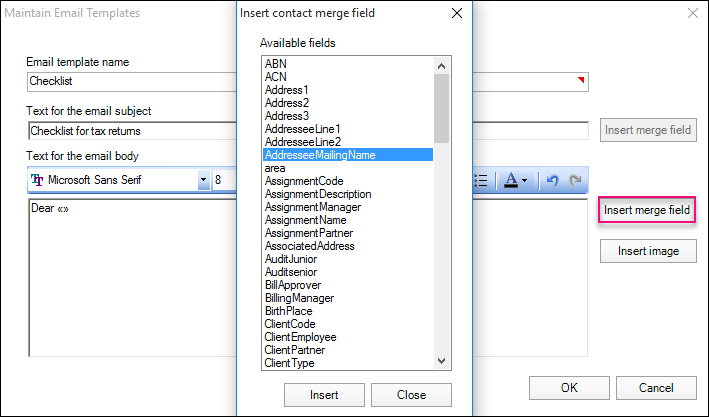Click the font color 'A' icon
This screenshot has width=709, height=417.
tap(511, 180)
